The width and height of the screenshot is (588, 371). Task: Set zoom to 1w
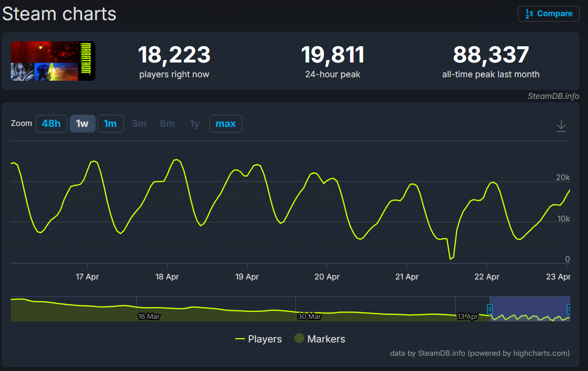click(x=82, y=124)
